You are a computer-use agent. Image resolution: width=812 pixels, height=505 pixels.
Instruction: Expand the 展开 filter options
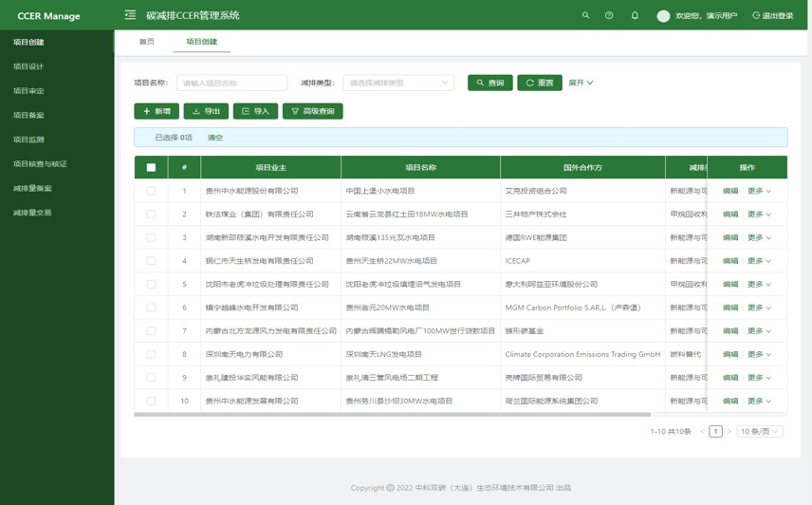[x=581, y=83]
